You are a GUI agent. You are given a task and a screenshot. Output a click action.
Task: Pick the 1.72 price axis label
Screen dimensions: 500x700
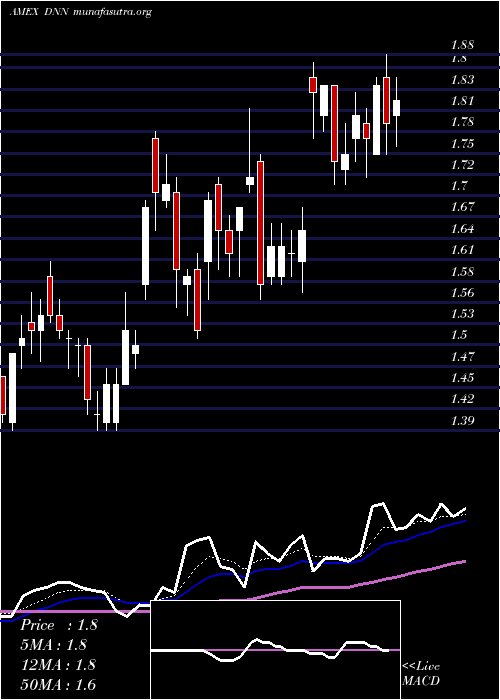(x=462, y=165)
